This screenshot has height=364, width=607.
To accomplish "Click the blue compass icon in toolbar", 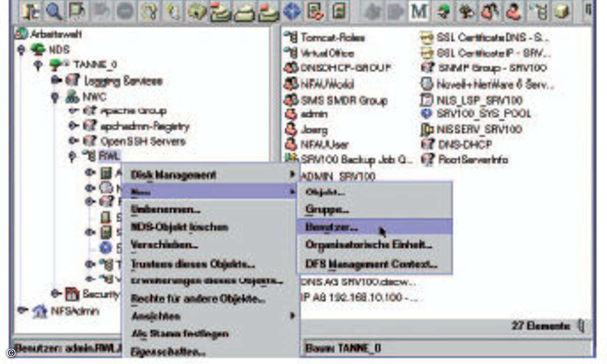I will pyautogui.click(x=291, y=11).
